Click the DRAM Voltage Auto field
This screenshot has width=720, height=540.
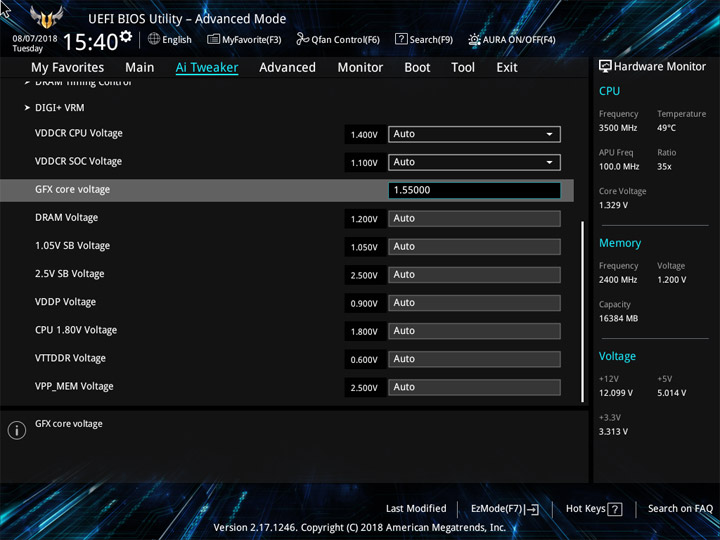474,219
